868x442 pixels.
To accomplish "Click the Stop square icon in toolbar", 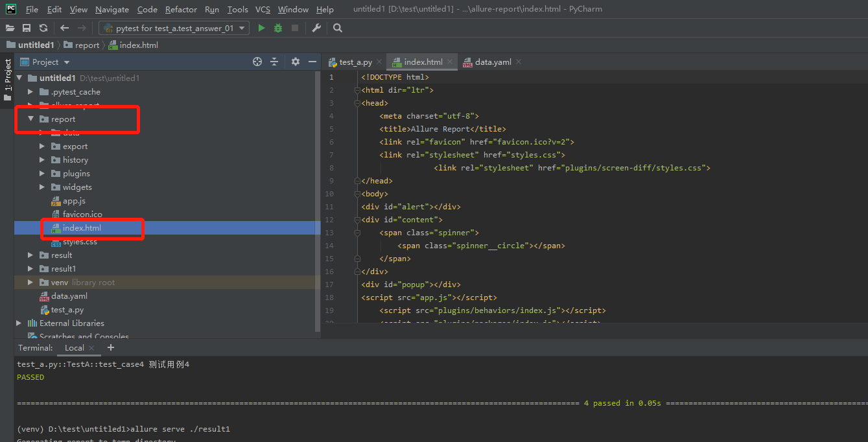I will pos(295,28).
